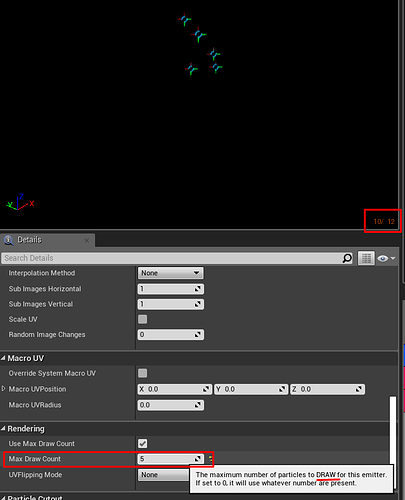The height and width of the screenshot is (500, 405).
Task: Open the Interpolation Method dropdown
Action: pos(170,273)
